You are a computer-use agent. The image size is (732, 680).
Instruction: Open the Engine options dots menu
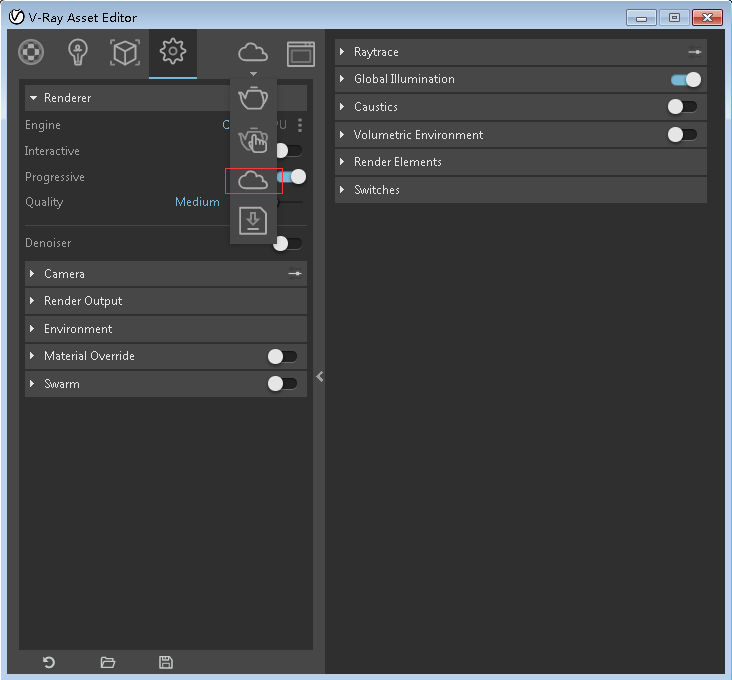click(300, 125)
